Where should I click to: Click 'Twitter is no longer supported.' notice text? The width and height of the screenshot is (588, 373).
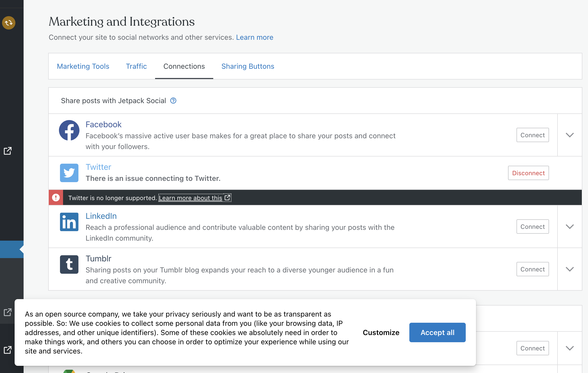113,198
